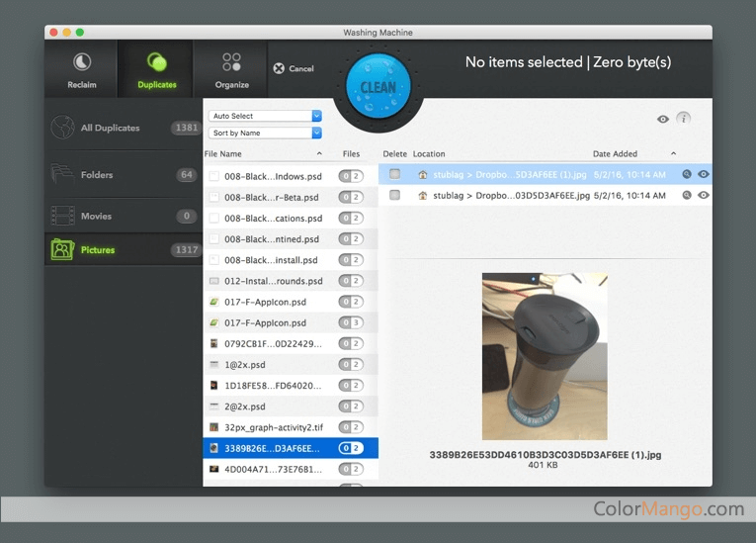Click thumbnail icon of 1D18FE58...FD64020
The image size is (756, 543).
click(x=214, y=385)
